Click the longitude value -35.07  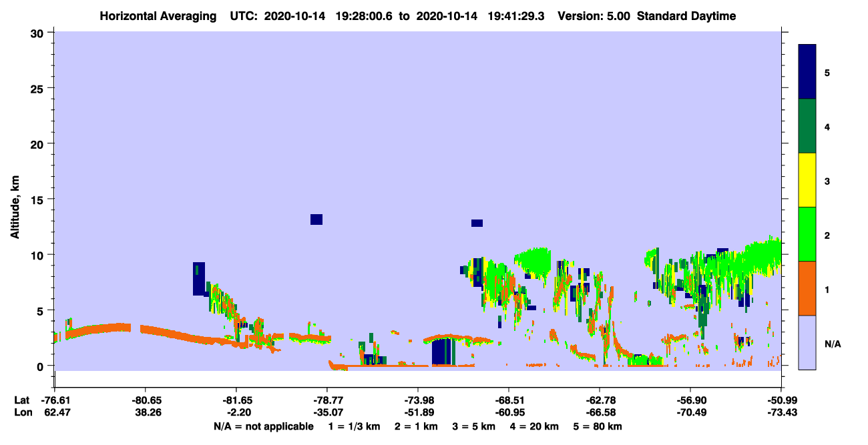click(x=327, y=413)
